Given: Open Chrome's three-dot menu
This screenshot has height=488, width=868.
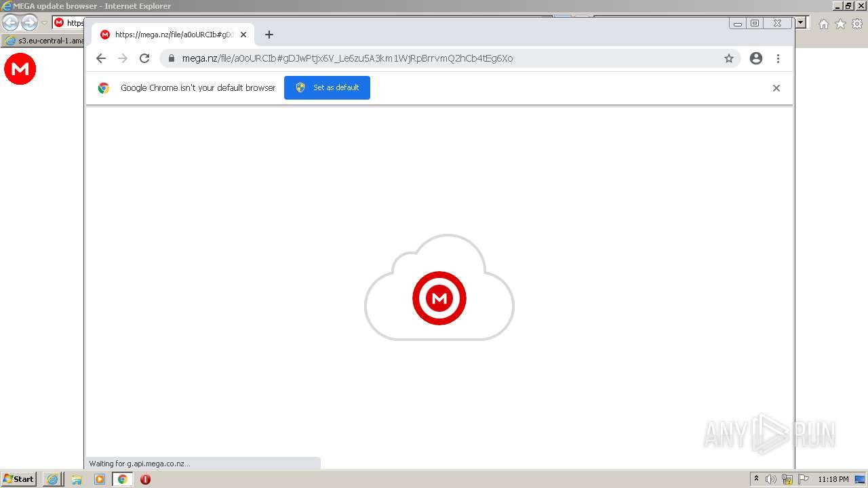Looking at the screenshot, I should point(778,58).
